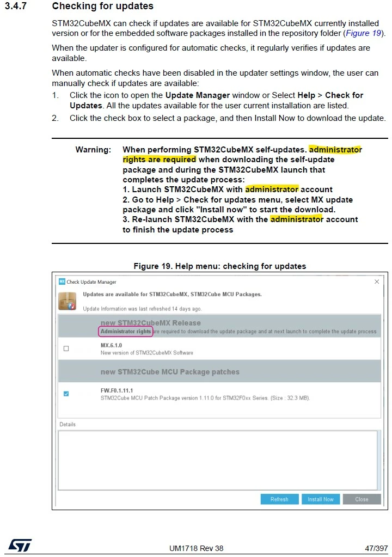
Task: Click the ST logo in page footer
Action: (20, 545)
